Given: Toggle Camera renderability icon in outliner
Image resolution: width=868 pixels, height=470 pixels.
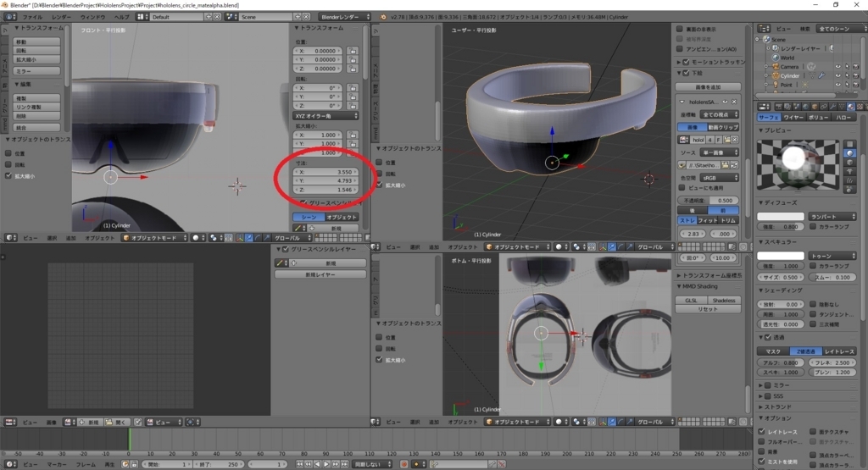Looking at the screenshot, I should (x=856, y=66).
